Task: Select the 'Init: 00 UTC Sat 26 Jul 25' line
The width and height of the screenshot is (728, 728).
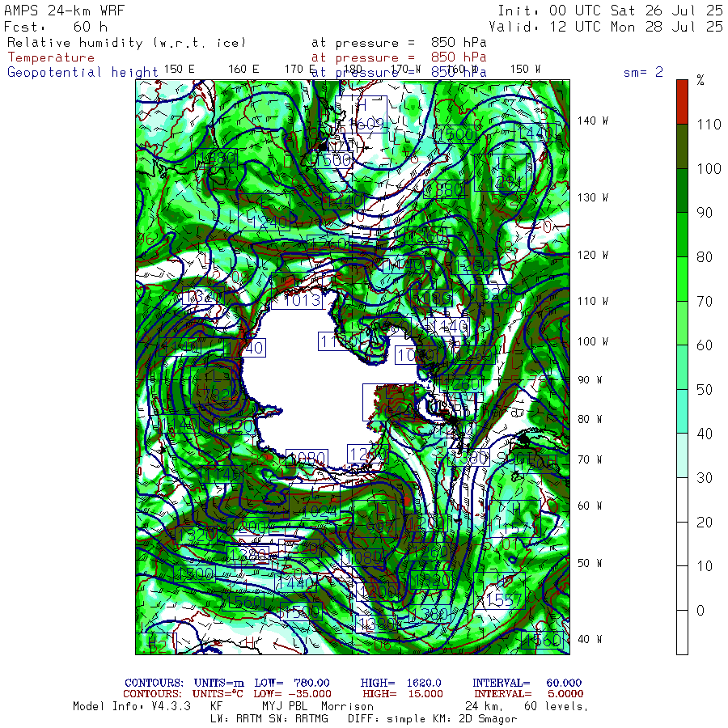Action: (610, 11)
